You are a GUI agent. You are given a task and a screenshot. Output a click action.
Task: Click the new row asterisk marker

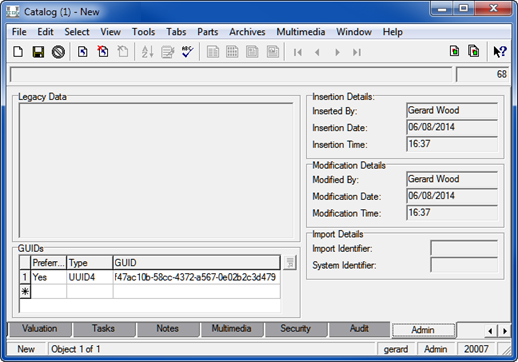pos(25,292)
